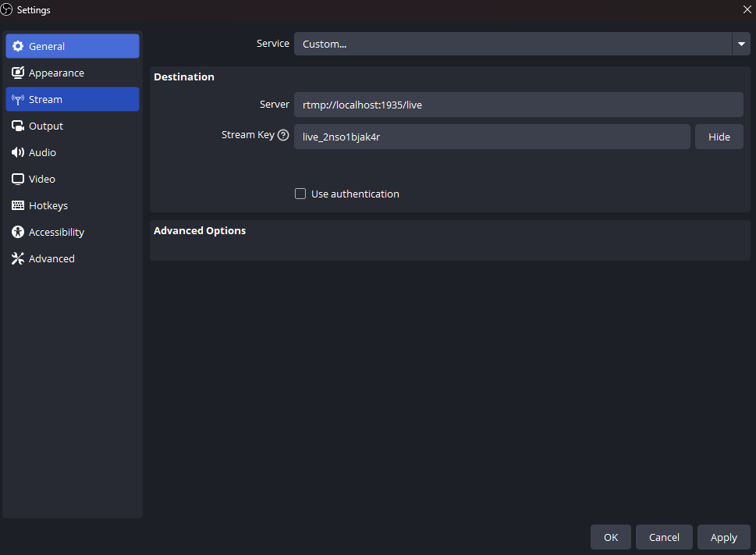The width and height of the screenshot is (756, 555).
Task: Enable the Use authentication checkbox
Action: pos(300,194)
